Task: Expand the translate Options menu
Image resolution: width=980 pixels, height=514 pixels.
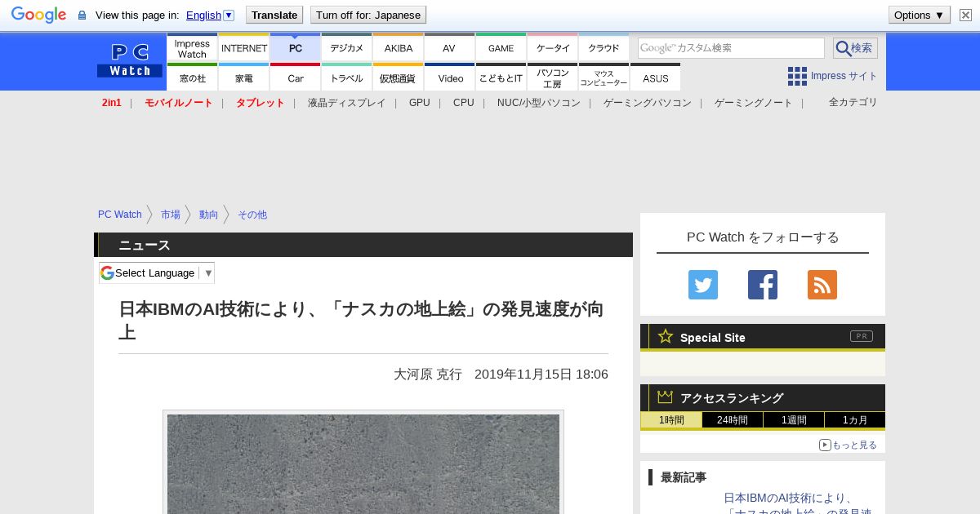Action: click(x=919, y=15)
